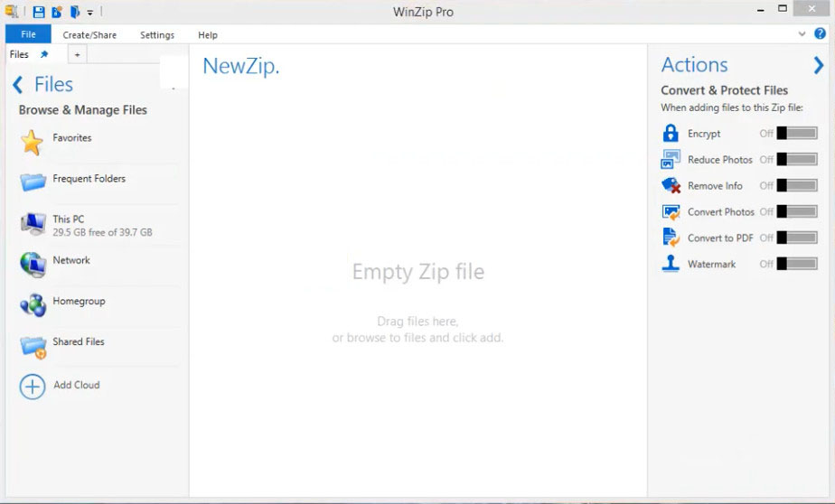Screen dimensions: 835x504
Task: Switch on Convert to PDF toggle
Action: (797, 238)
